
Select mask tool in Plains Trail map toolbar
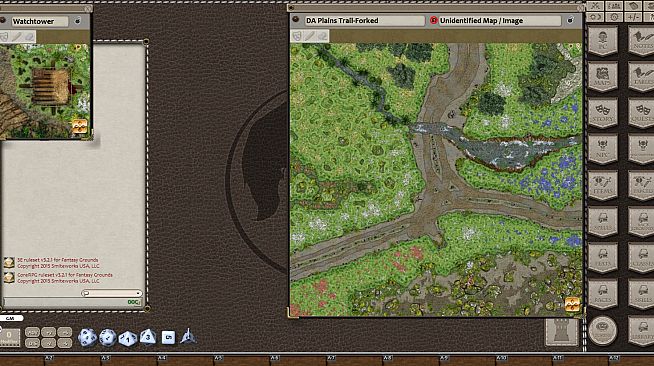297,36
